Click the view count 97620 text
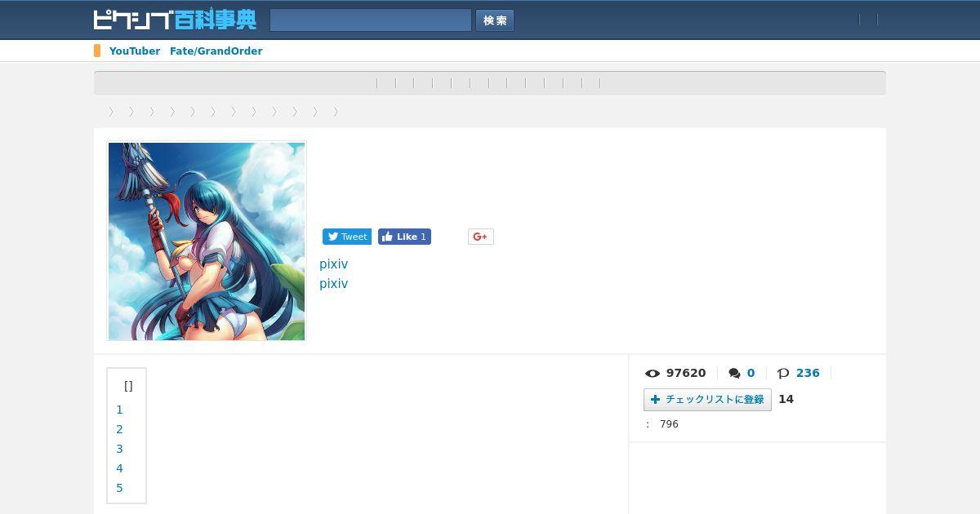 click(x=686, y=373)
